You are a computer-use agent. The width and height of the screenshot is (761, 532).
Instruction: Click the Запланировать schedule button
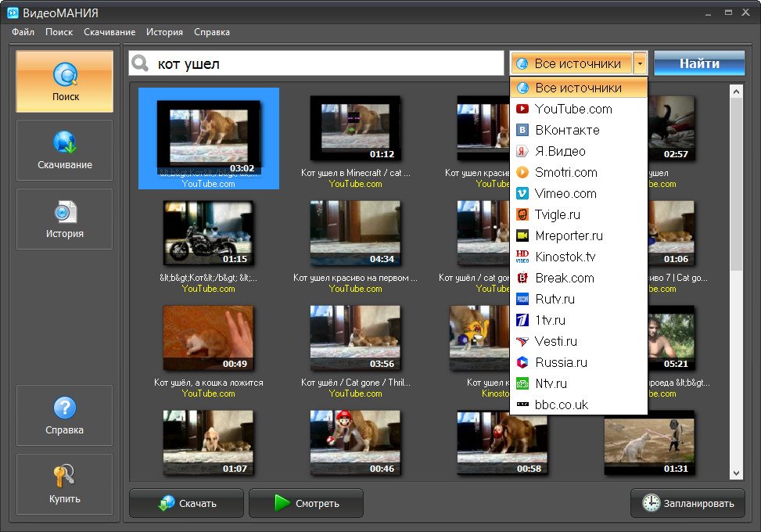click(x=687, y=503)
